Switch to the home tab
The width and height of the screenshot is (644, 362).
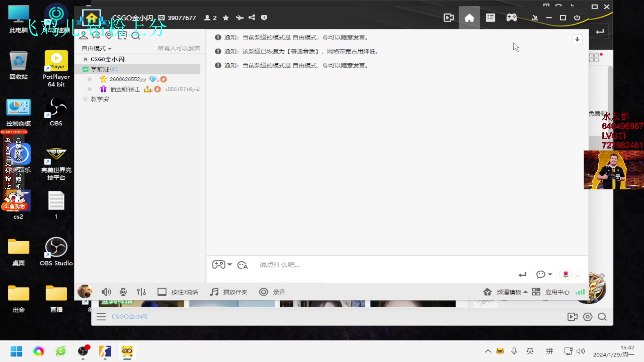tap(469, 17)
